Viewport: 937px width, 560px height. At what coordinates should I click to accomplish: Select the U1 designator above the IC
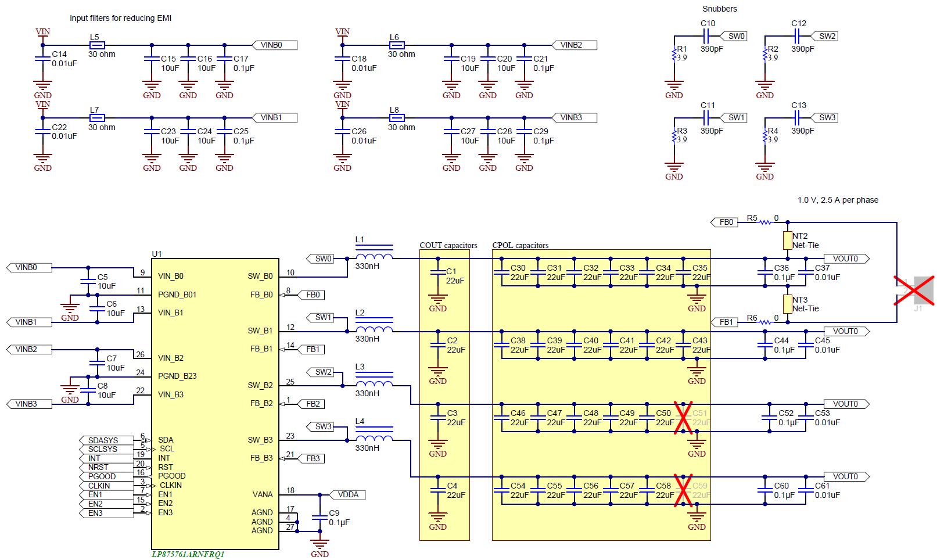click(x=157, y=254)
